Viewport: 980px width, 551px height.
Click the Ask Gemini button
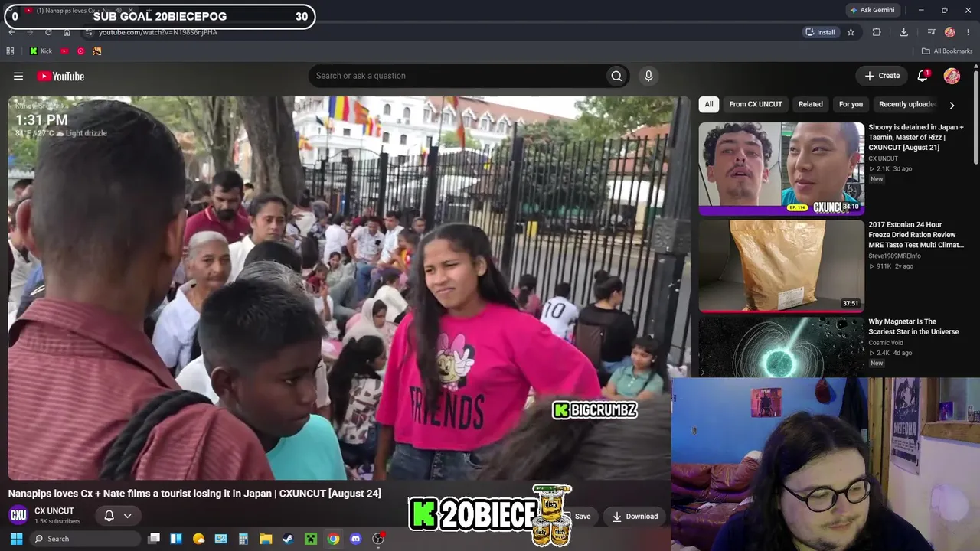872,10
